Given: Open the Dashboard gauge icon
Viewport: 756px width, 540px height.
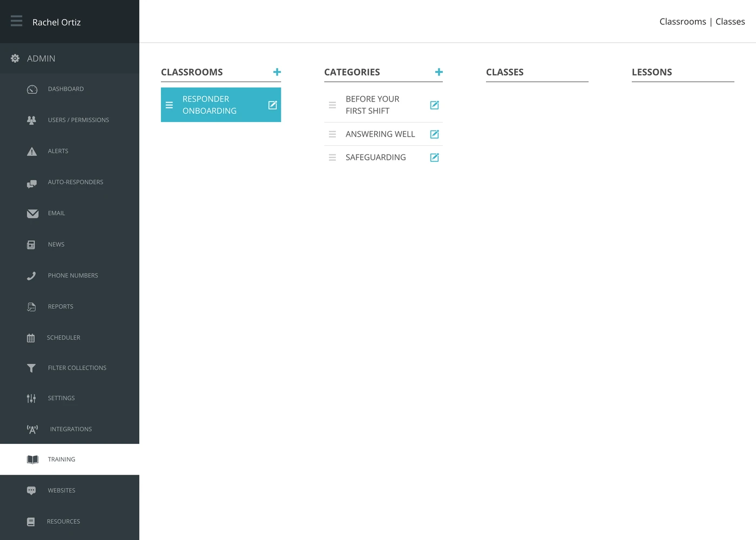Looking at the screenshot, I should 32,89.
